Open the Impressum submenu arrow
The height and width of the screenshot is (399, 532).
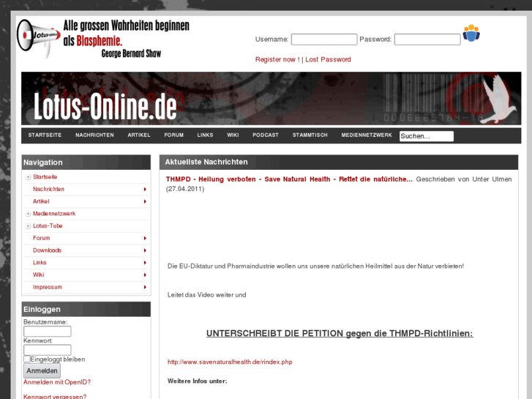tap(145, 287)
